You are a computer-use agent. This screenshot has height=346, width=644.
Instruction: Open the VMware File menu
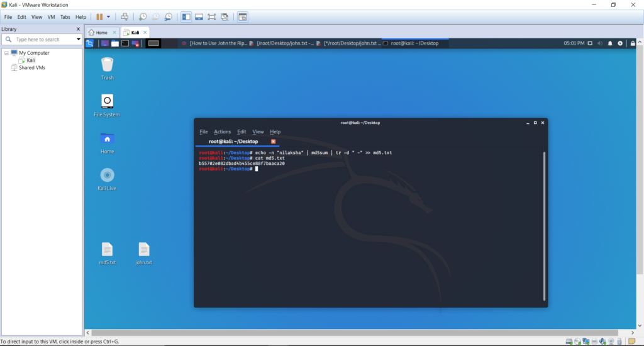coord(8,17)
